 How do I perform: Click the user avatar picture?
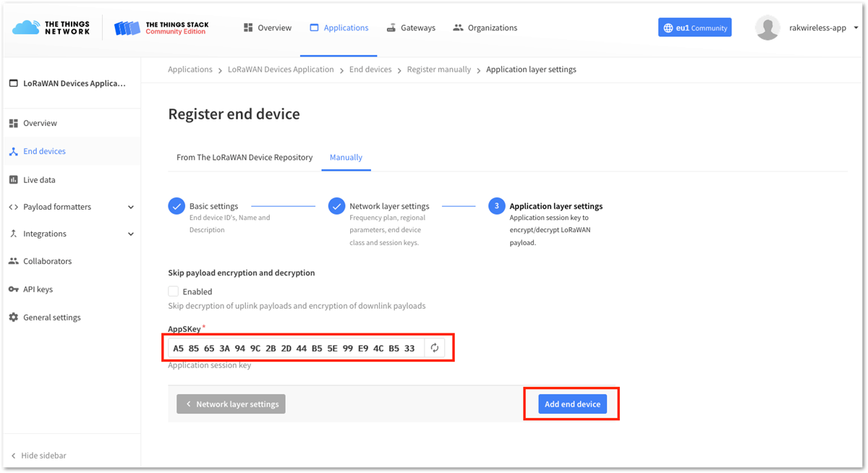click(767, 28)
